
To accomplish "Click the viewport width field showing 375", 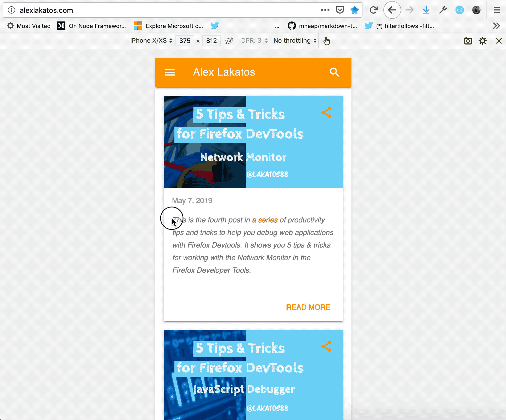I will click(x=185, y=41).
